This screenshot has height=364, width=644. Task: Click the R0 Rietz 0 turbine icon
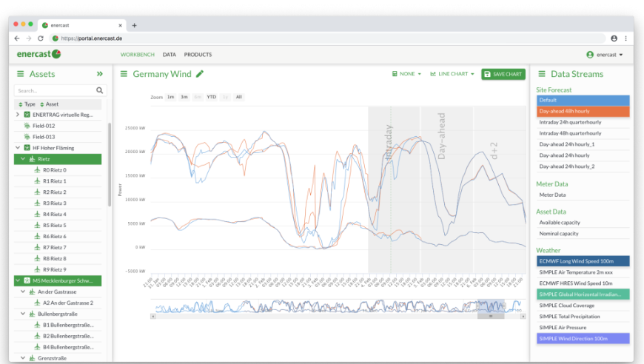coord(37,170)
